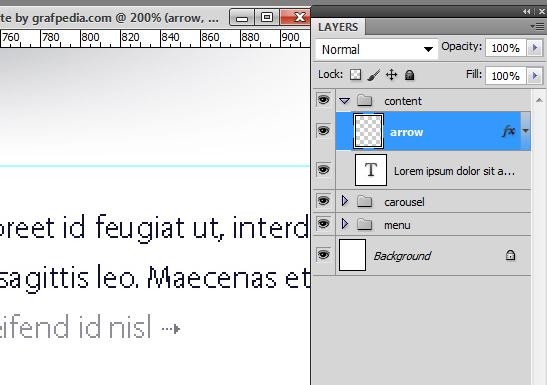Click the Opacity 100% field
This screenshot has height=385, width=547.
pos(506,48)
